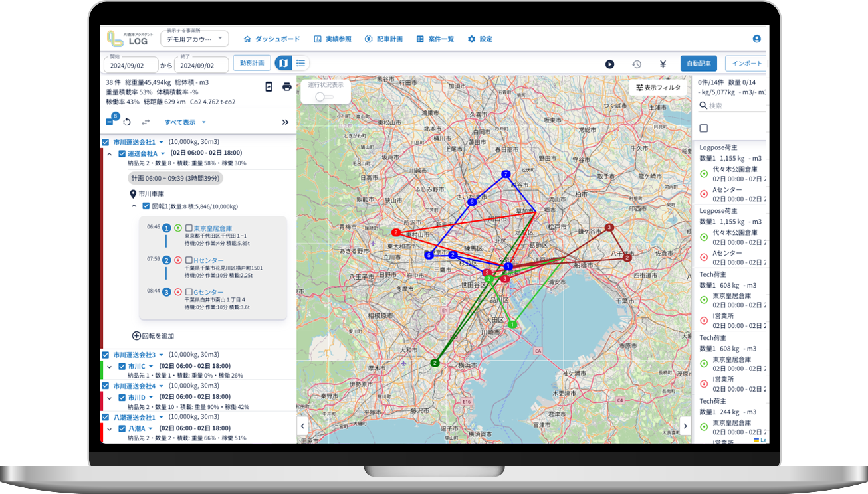868x494 pixels.
Task: Open 市川運送会社1 dropdown arrow
Action: (x=162, y=143)
